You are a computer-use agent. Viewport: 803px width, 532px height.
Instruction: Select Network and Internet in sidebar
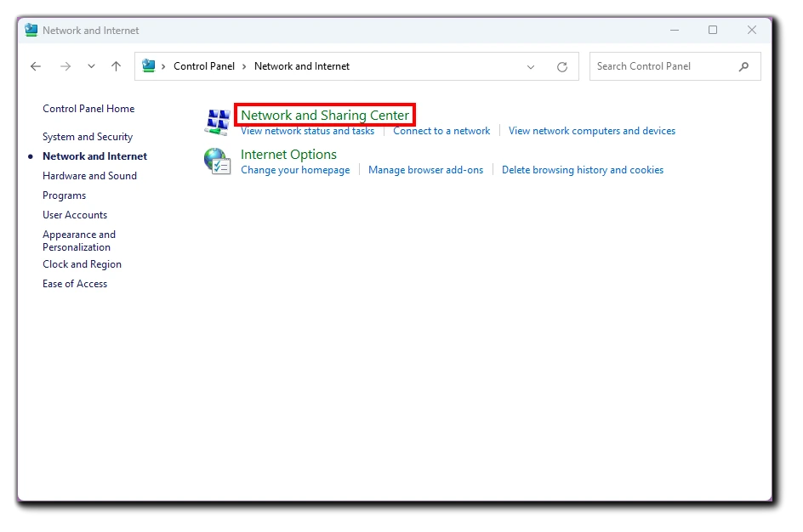[x=94, y=156]
